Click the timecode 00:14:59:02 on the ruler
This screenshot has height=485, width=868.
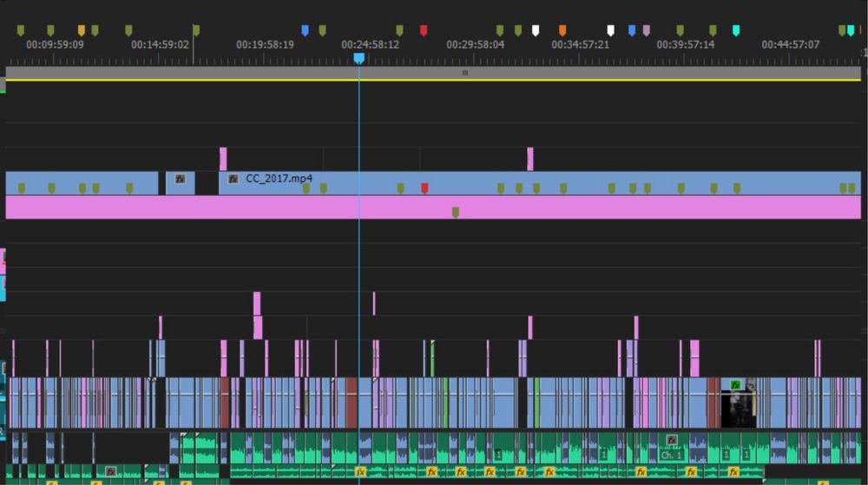160,45
